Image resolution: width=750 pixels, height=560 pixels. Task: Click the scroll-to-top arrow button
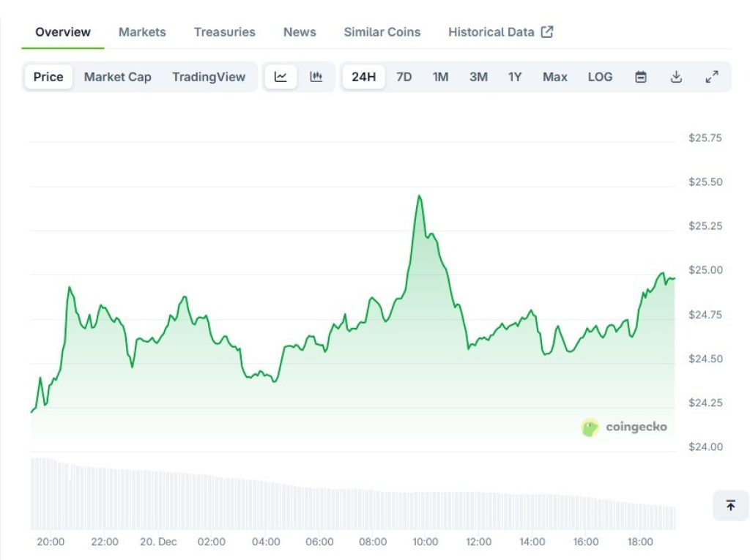tap(730, 506)
